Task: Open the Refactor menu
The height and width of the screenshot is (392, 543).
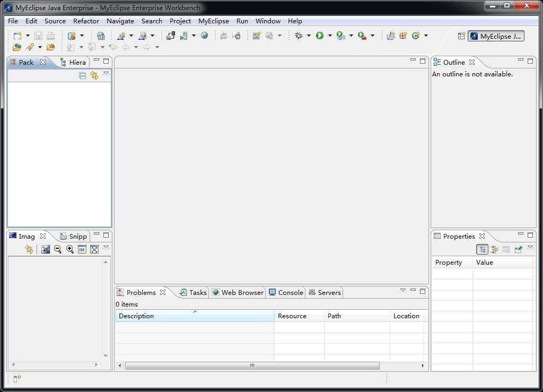Action: click(x=86, y=21)
